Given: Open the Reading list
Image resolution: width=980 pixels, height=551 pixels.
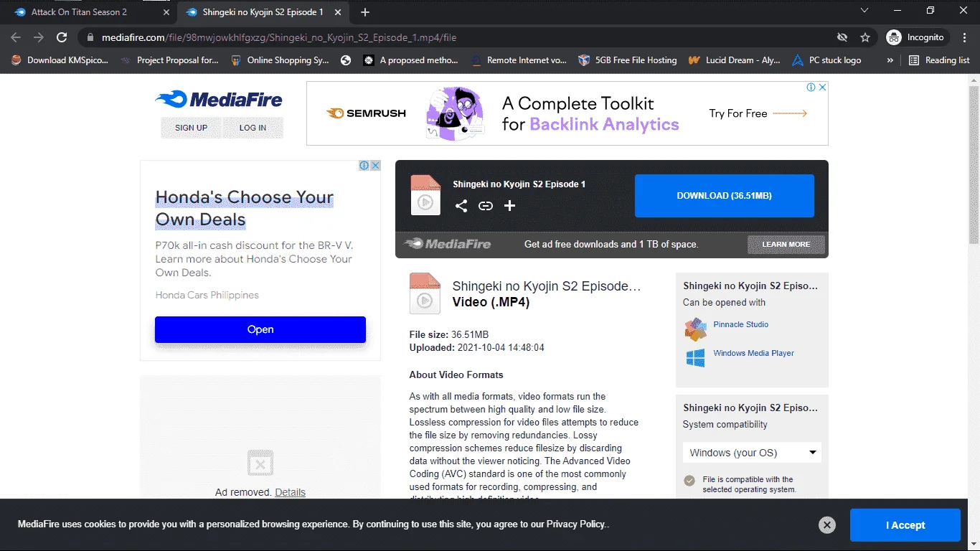Looking at the screenshot, I should tap(939, 60).
